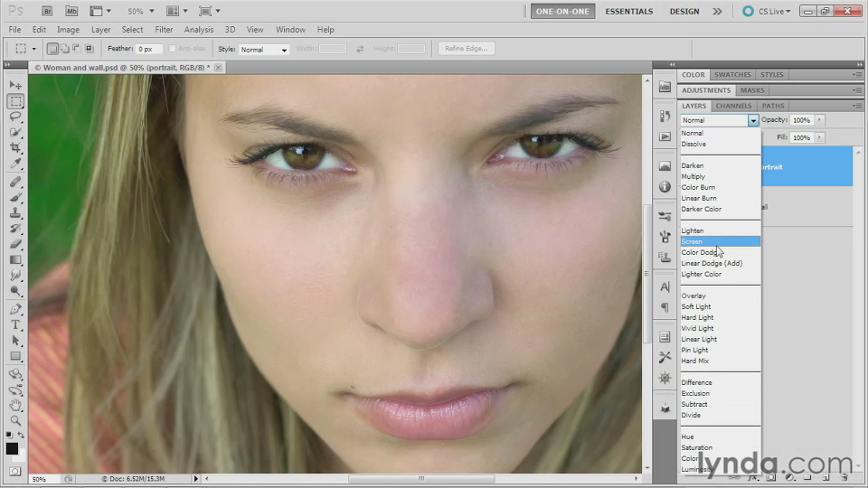Select the Hand tool

pos(15,405)
